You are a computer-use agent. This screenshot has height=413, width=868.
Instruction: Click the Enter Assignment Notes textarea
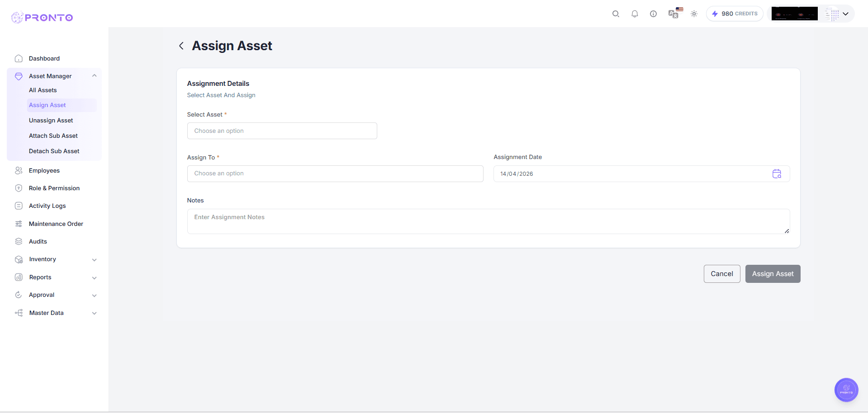(488, 221)
